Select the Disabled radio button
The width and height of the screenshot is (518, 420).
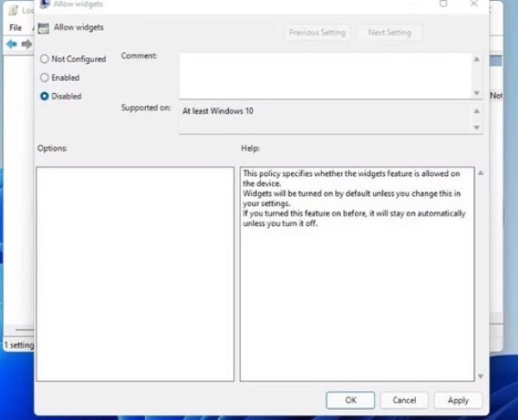45,97
